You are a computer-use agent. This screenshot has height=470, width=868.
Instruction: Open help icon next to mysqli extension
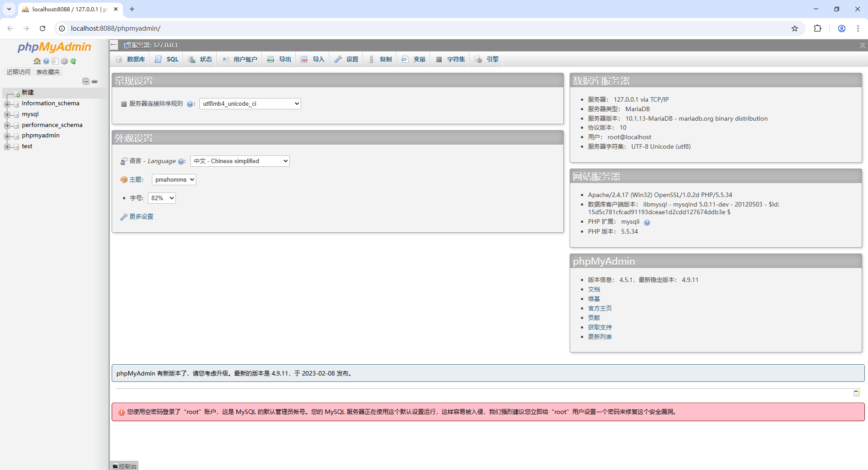647,222
